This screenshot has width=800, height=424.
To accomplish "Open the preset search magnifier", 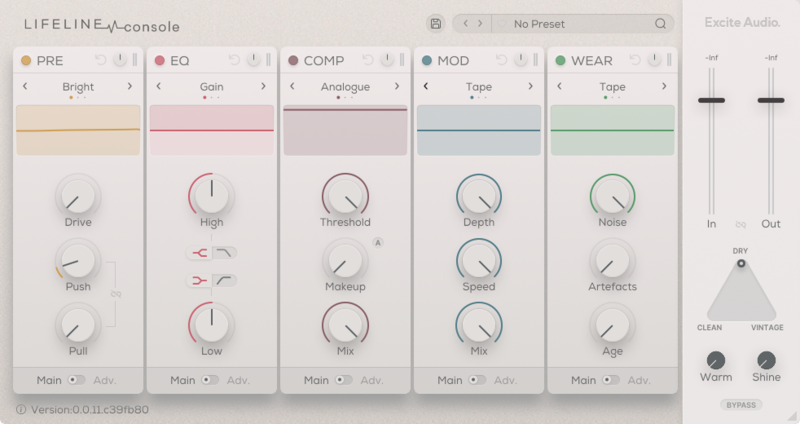I will [660, 23].
